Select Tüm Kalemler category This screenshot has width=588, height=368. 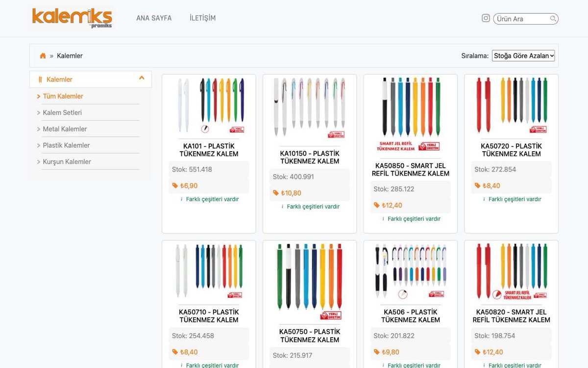tap(63, 96)
